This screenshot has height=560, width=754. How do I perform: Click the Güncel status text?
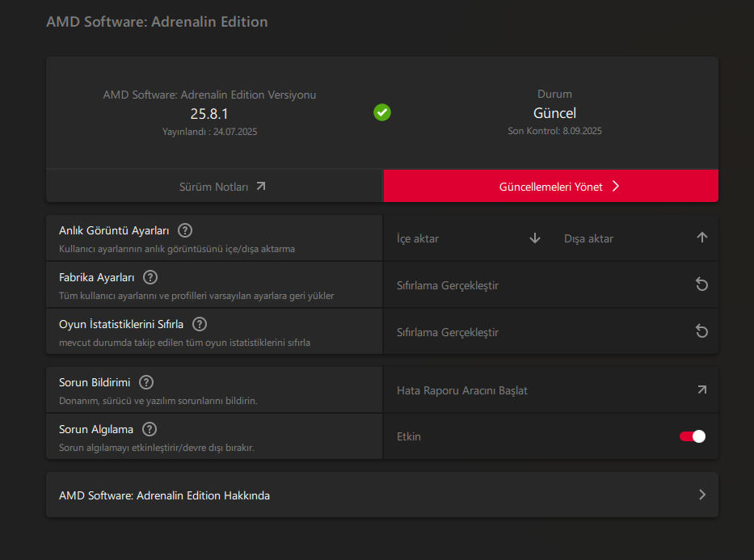coord(554,113)
